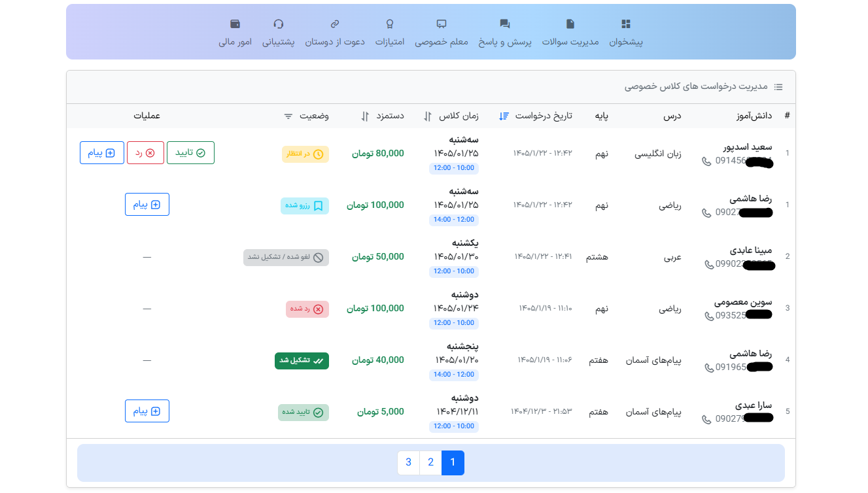Viewport: 868px width, 493px height.
Task: Send پیام to سارا عبدی
Action: [147, 411]
